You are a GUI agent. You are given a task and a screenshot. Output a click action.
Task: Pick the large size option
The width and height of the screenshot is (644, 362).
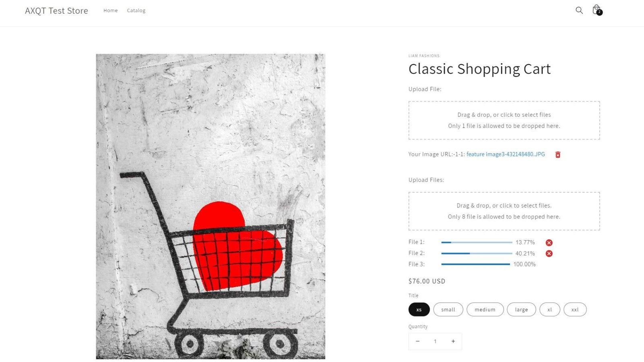pos(521,310)
